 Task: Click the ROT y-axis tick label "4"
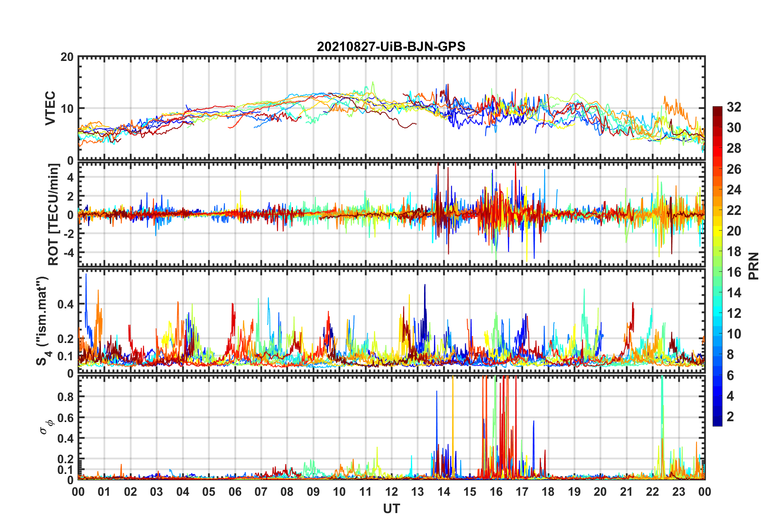click(70, 177)
